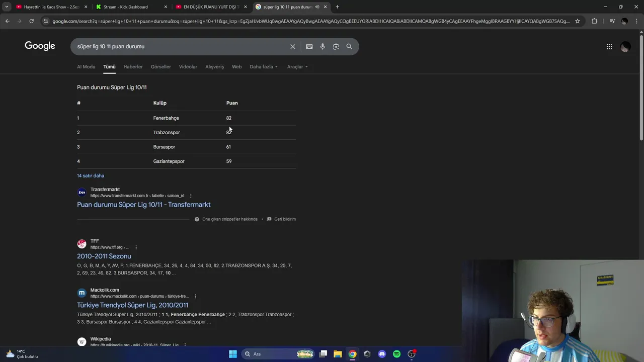Open the media control icon in toolbar

click(x=612, y=21)
